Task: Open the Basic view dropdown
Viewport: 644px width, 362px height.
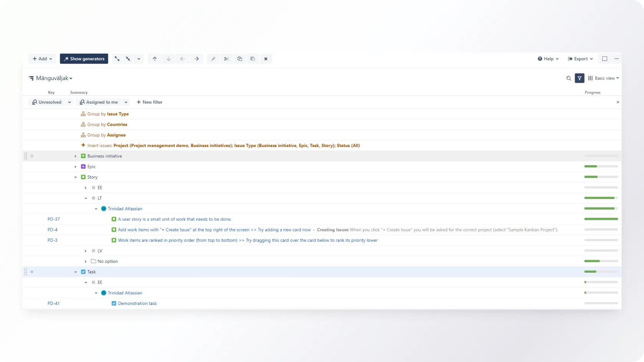Action: point(604,78)
